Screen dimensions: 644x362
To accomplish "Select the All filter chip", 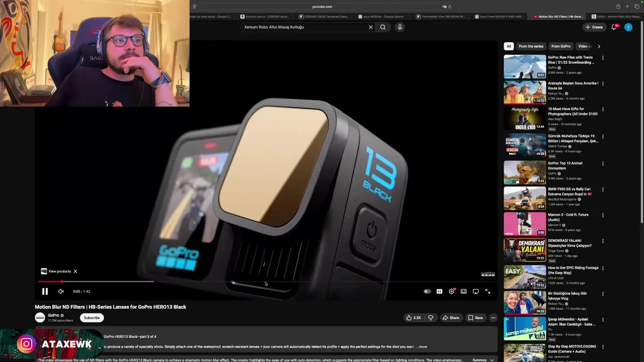I will (509, 46).
